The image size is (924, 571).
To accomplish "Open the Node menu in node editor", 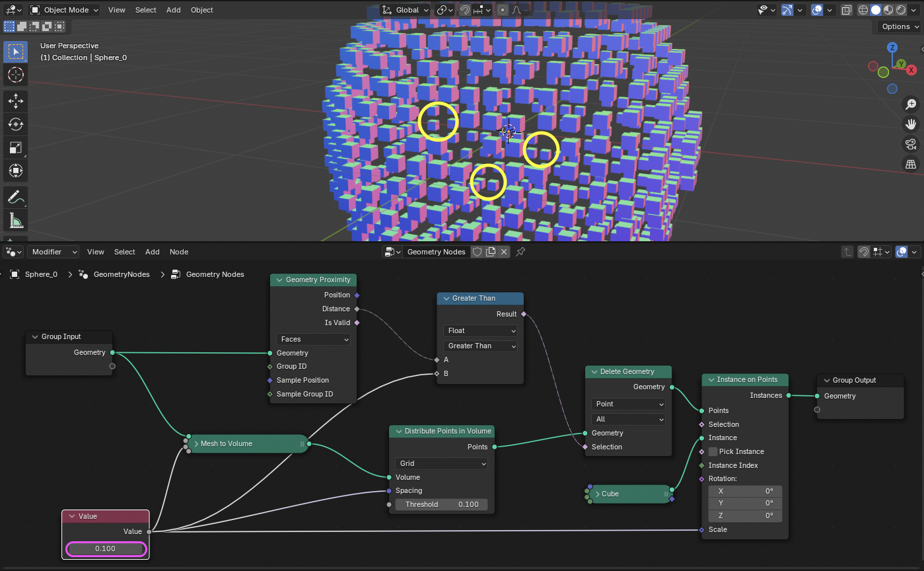I will (x=179, y=252).
